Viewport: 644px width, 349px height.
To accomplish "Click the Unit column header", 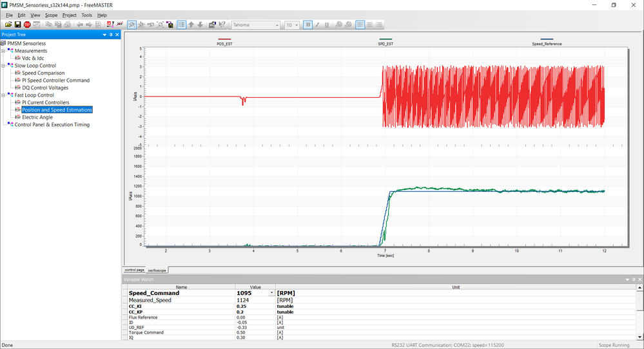I will pos(456,287).
